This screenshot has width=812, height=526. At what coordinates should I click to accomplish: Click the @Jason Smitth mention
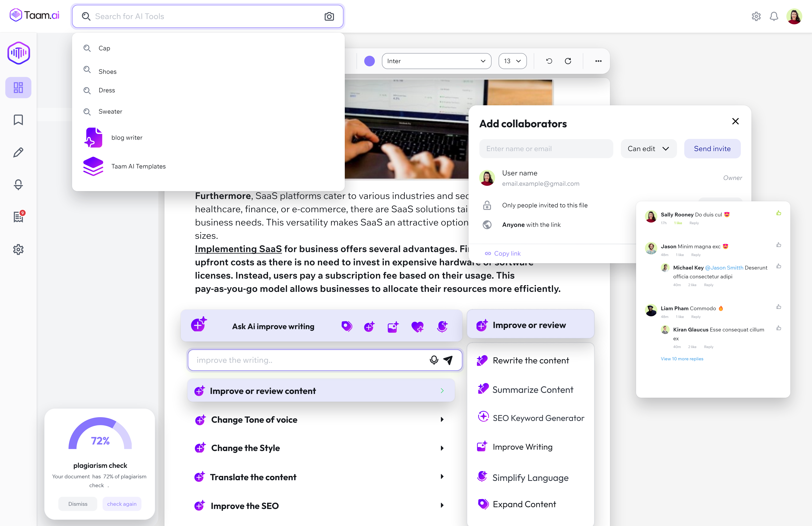724,268
